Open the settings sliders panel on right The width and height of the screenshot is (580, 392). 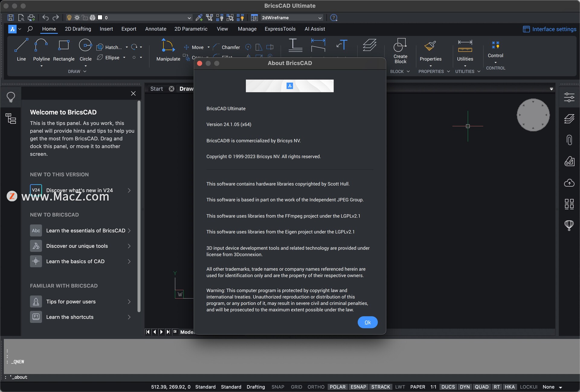(569, 97)
